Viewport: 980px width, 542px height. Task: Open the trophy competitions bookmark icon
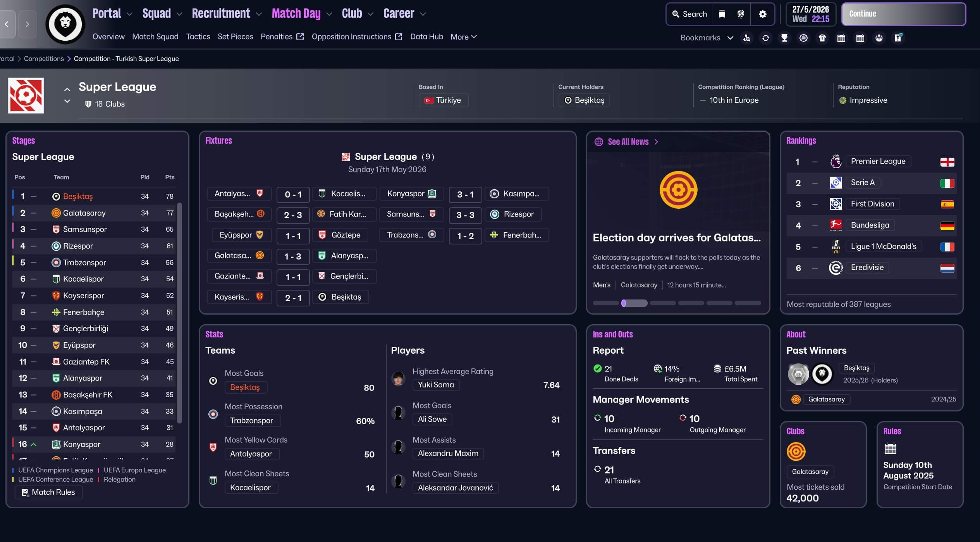pyautogui.click(x=784, y=38)
